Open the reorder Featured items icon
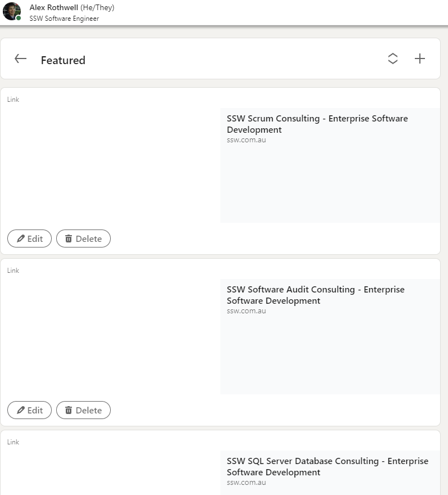 [393, 58]
